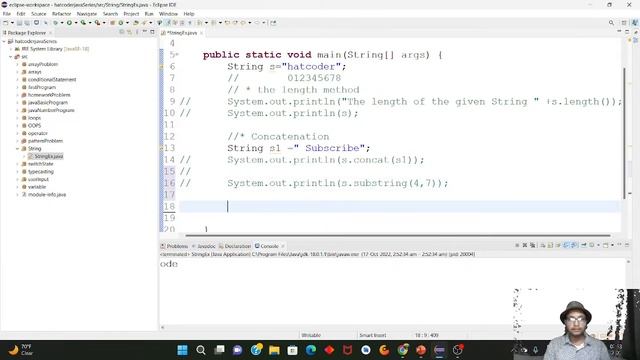The height and width of the screenshot is (360, 640).
Task: Click Collapse All in Package Explorer
Action: click(x=122, y=32)
